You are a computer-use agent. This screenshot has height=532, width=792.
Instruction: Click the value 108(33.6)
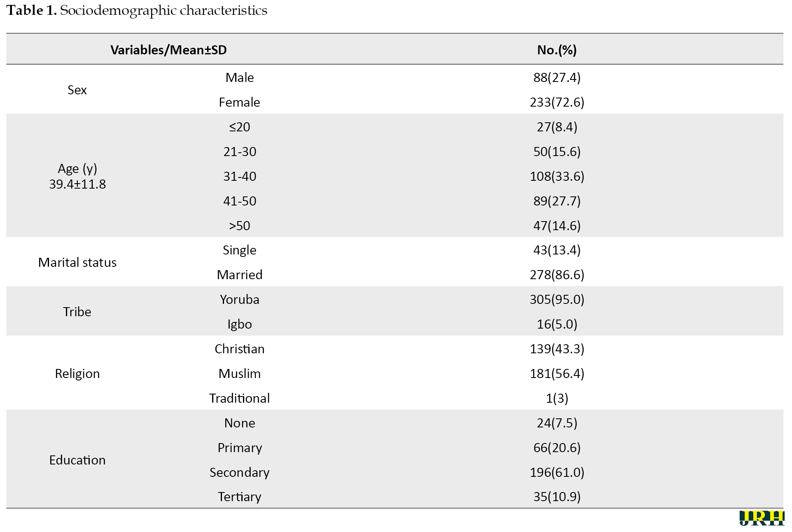click(557, 176)
